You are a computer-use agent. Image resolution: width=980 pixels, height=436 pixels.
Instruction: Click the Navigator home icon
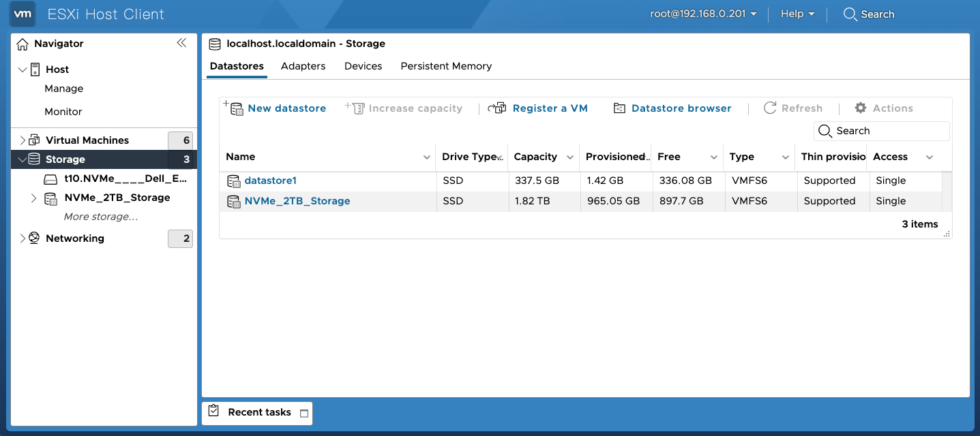point(23,44)
